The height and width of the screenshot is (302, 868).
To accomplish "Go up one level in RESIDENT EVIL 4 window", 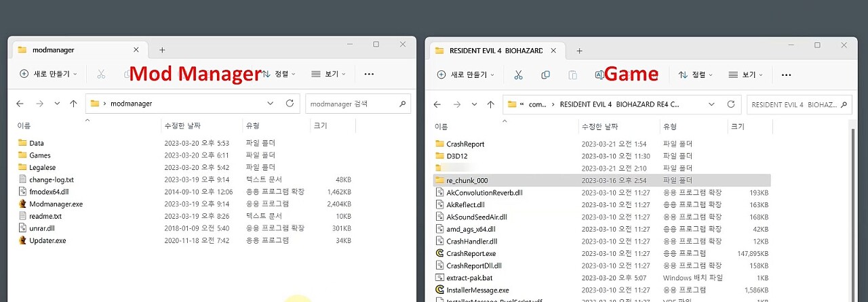I will point(491,104).
